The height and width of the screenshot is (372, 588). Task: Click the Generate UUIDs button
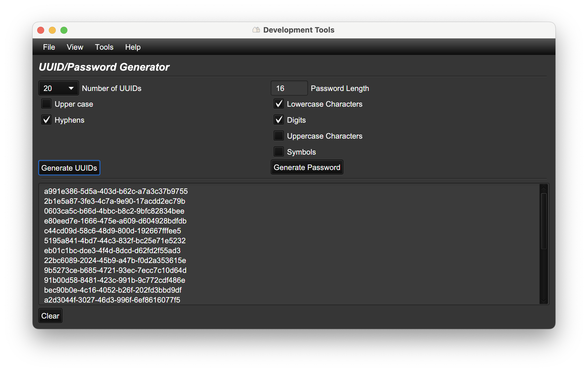(70, 168)
